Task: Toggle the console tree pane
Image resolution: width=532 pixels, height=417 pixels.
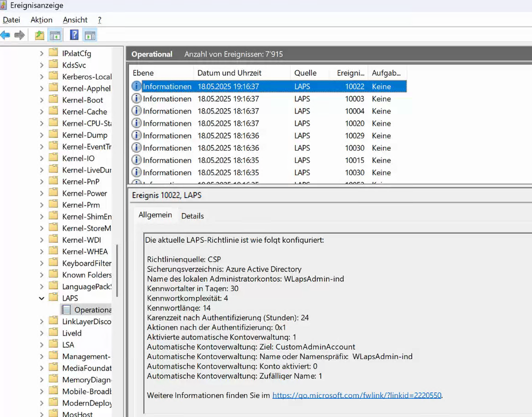Action: coord(55,35)
